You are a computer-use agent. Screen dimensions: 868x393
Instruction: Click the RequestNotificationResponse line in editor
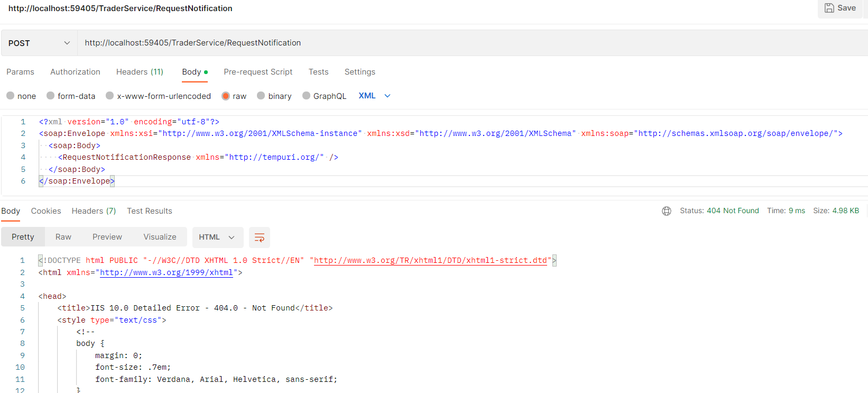coord(198,157)
